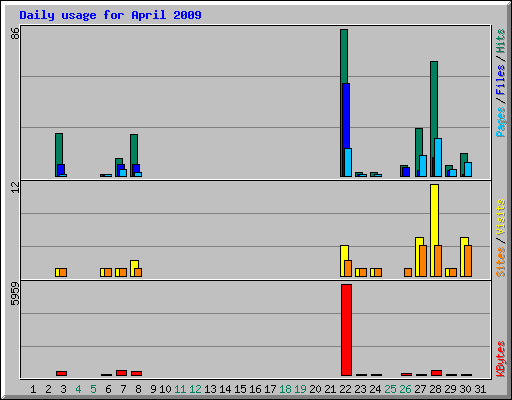Click day '31' on the x-axis
512x400 pixels.
click(x=480, y=389)
